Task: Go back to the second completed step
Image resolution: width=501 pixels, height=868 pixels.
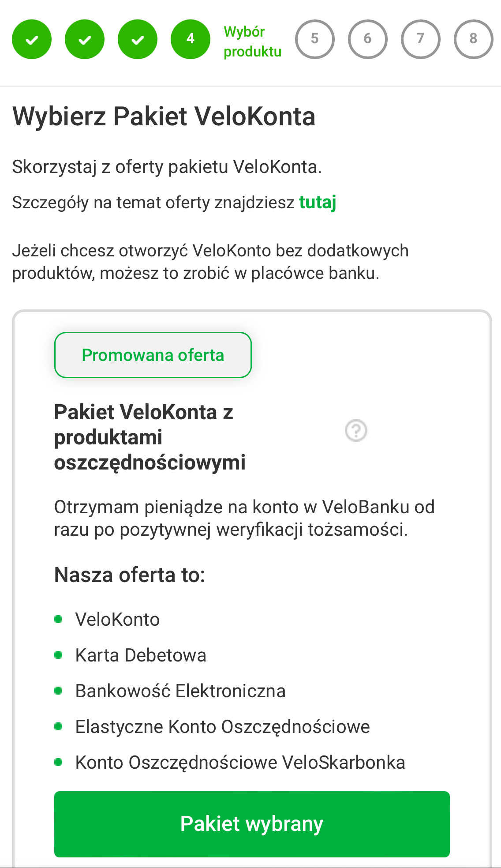Action: 85,40
